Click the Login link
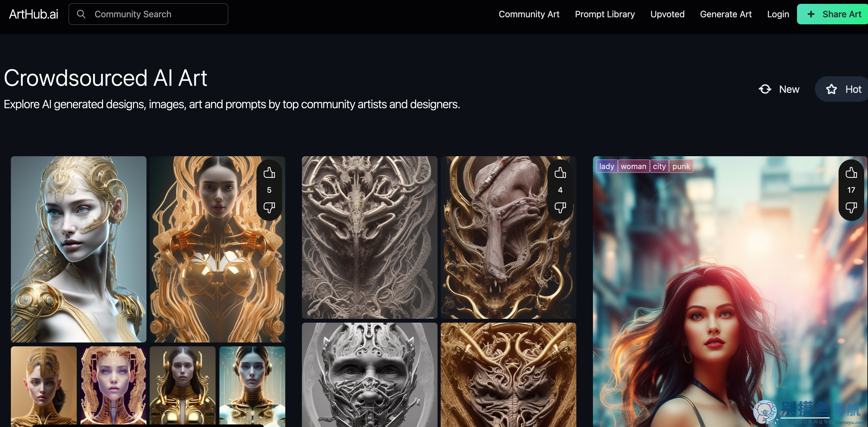Viewport: 868px width, 427px height. [x=778, y=14]
